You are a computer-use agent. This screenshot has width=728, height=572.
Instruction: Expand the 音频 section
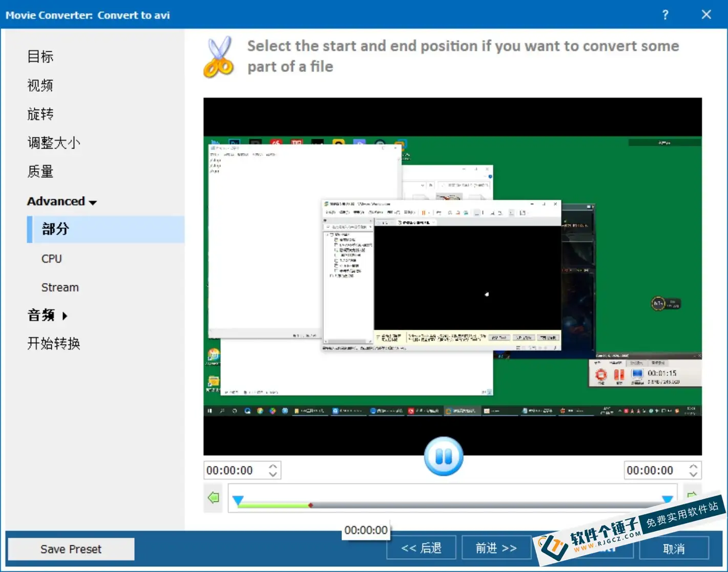point(47,315)
